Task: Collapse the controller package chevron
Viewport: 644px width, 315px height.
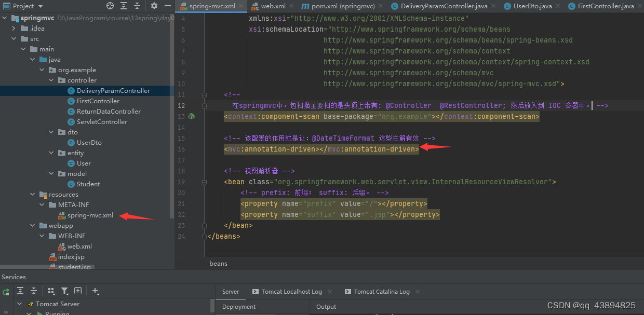Action: coord(52,80)
